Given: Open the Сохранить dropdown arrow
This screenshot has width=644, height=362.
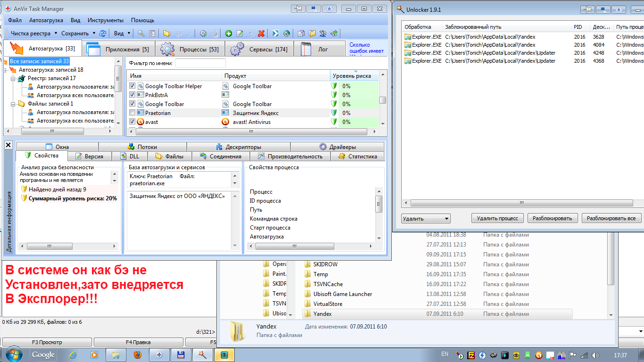Looking at the screenshot, I should pyautogui.click(x=94, y=33).
